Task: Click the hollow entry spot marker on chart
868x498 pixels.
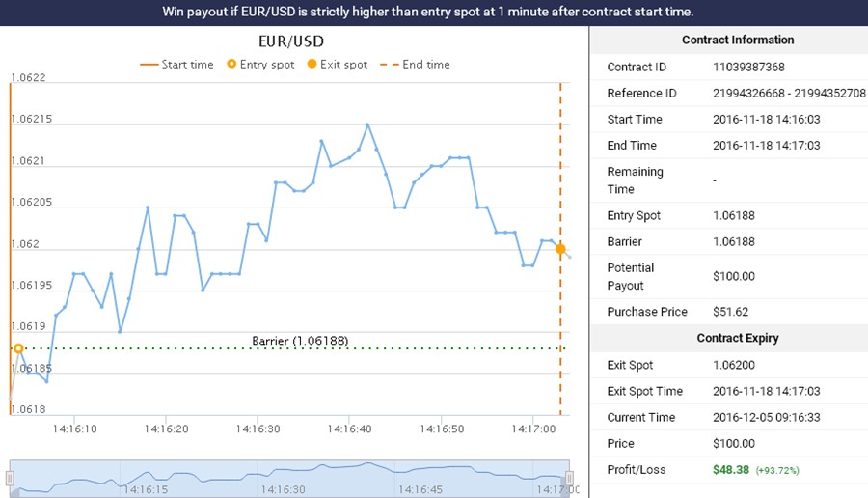Action: point(17,348)
